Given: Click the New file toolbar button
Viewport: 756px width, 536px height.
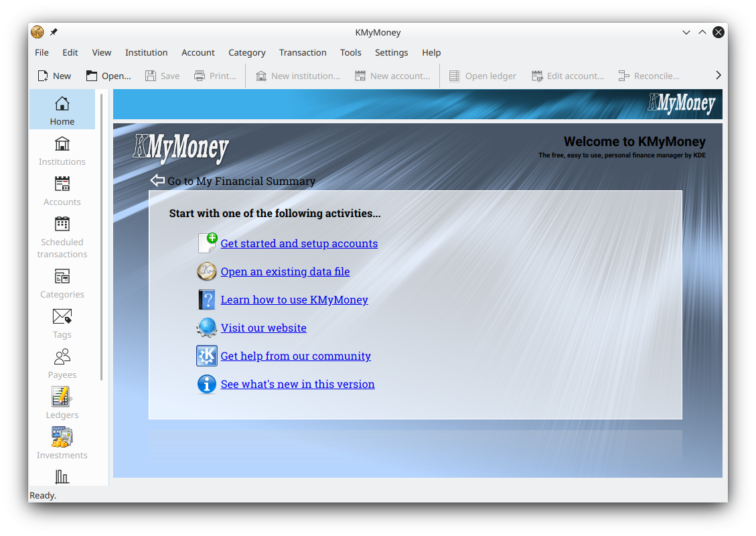Looking at the screenshot, I should pos(54,76).
